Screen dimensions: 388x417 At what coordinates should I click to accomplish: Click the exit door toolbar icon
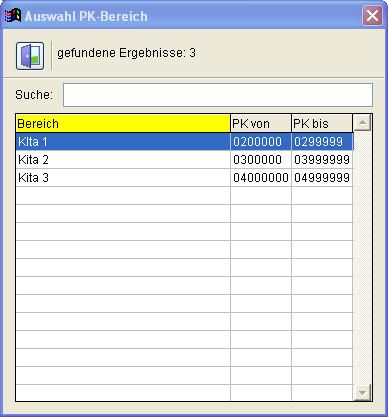(x=30, y=56)
